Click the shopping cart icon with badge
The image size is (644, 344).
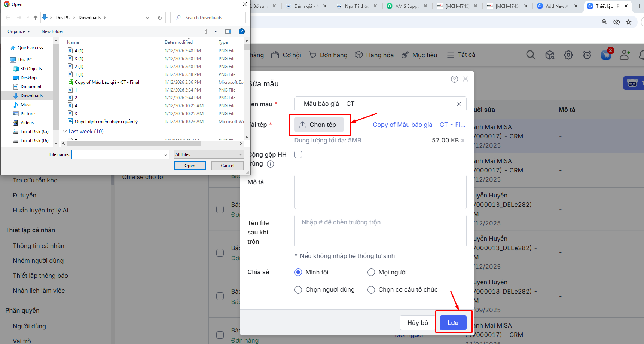tap(606, 55)
